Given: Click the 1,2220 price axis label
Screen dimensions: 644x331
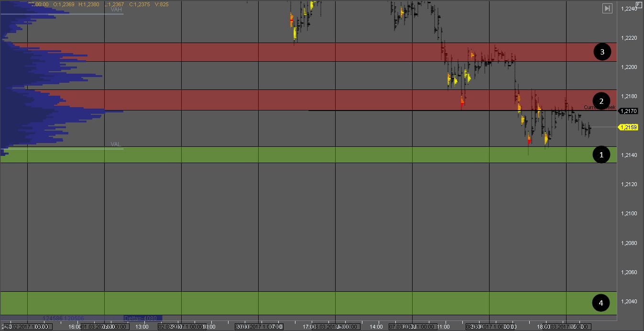Looking at the screenshot, I should point(629,38).
